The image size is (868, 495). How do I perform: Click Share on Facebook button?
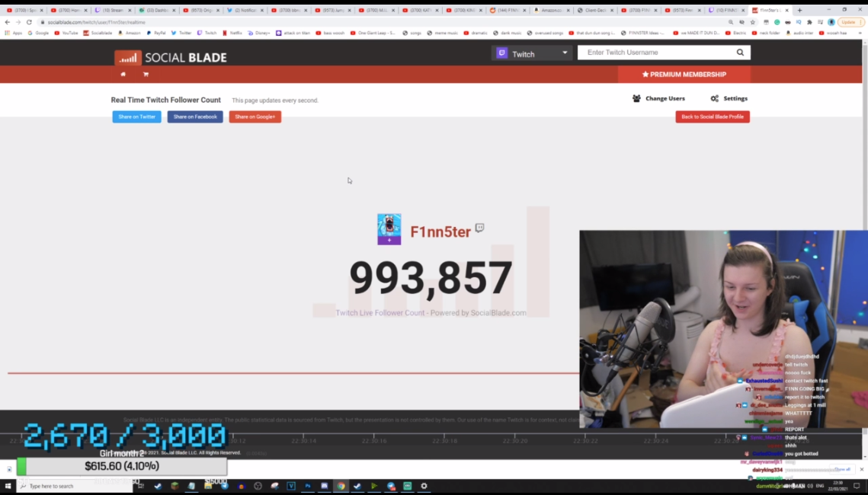coord(195,117)
